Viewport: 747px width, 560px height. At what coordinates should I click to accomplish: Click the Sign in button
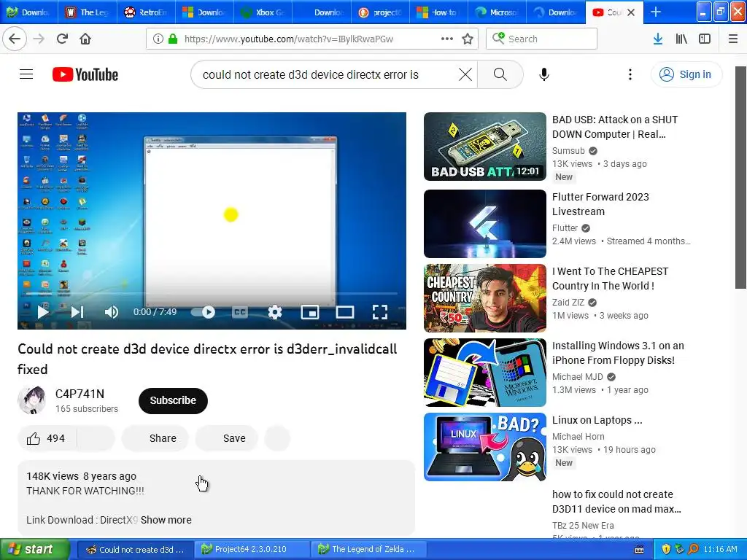[686, 74]
